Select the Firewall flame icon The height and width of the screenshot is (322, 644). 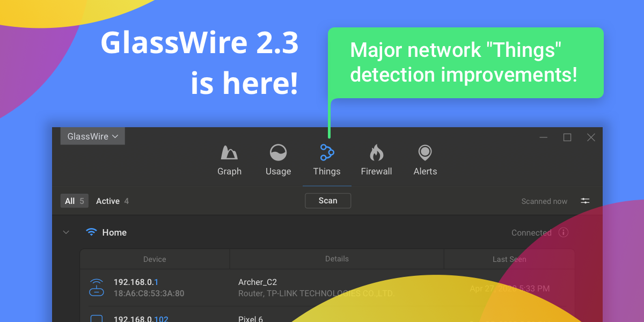pyautogui.click(x=376, y=152)
